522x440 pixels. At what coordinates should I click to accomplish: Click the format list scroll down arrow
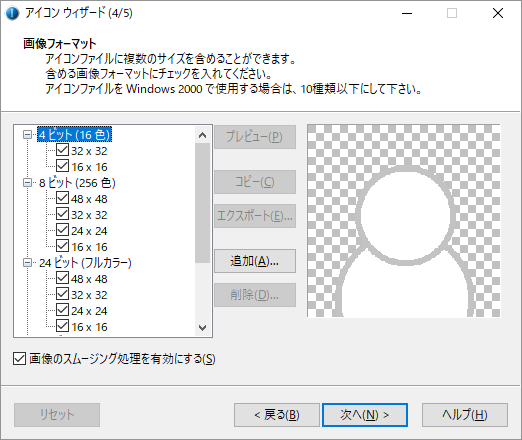[x=202, y=328]
